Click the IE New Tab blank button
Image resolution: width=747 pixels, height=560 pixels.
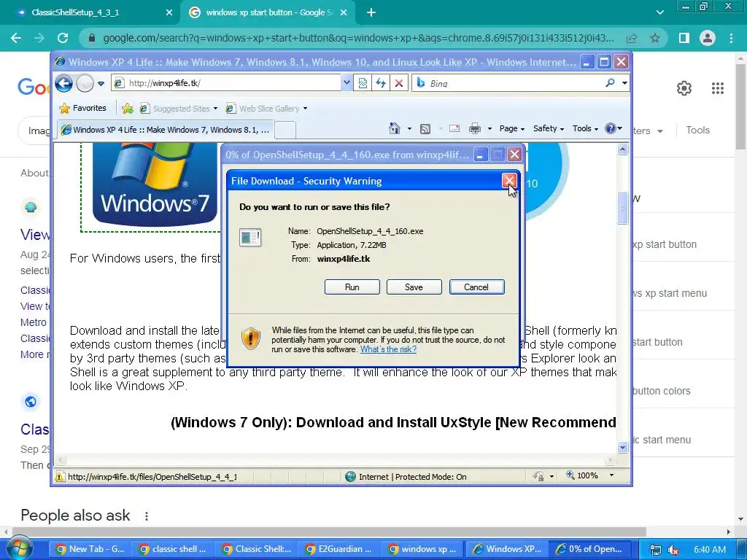click(x=285, y=130)
